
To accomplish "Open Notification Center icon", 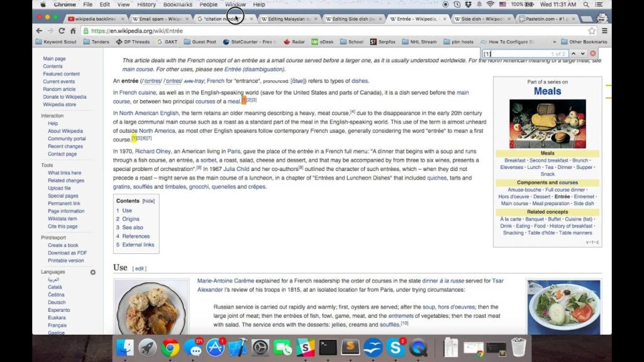I will pyautogui.click(x=599, y=4).
